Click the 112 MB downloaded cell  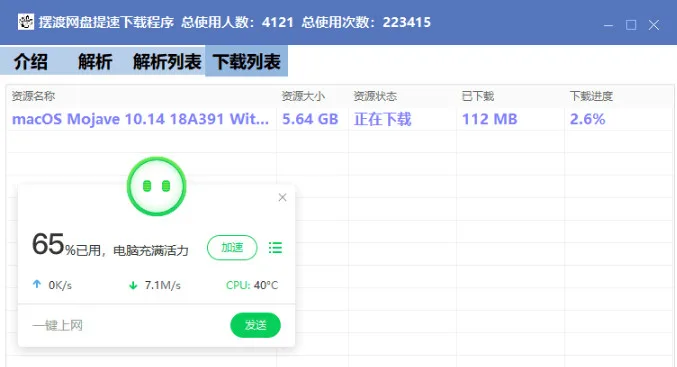[490, 119]
